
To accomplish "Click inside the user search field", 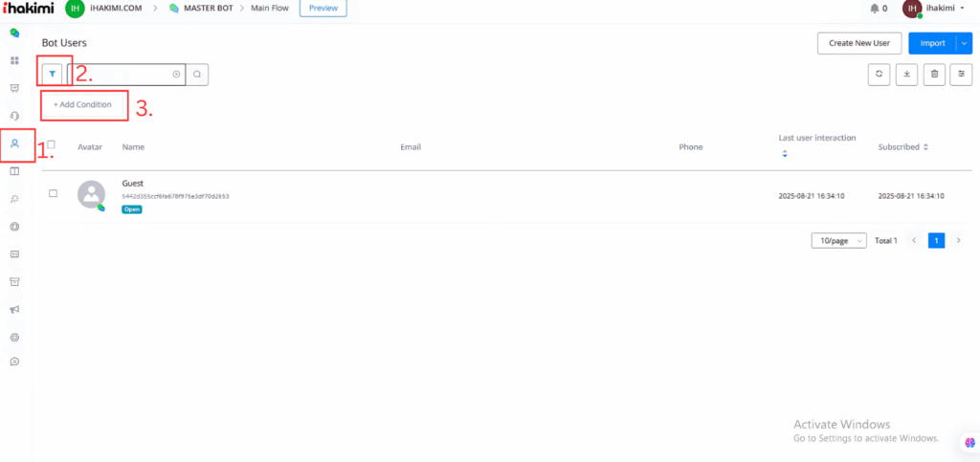I will 122,74.
